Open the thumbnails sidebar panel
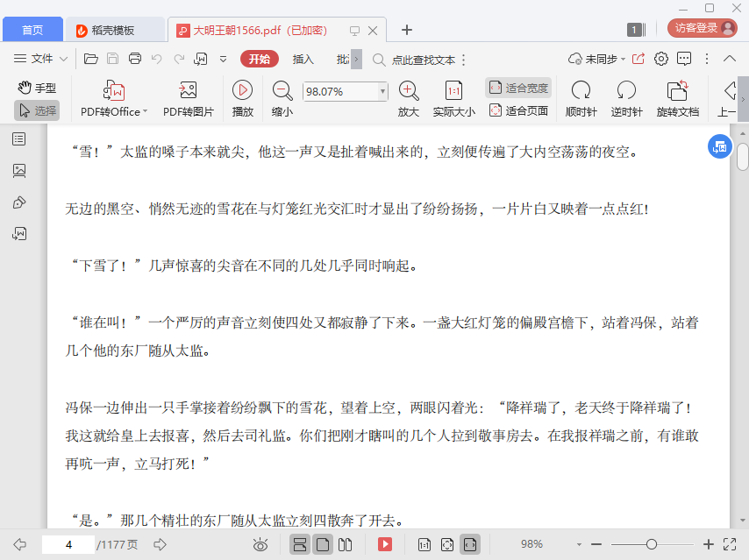 (19, 170)
